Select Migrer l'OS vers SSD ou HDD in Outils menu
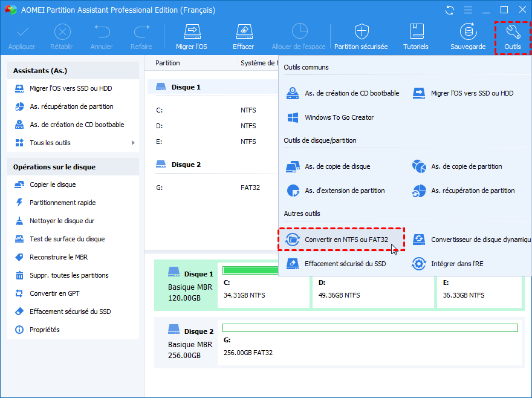The width and height of the screenshot is (532, 398). (x=463, y=93)
